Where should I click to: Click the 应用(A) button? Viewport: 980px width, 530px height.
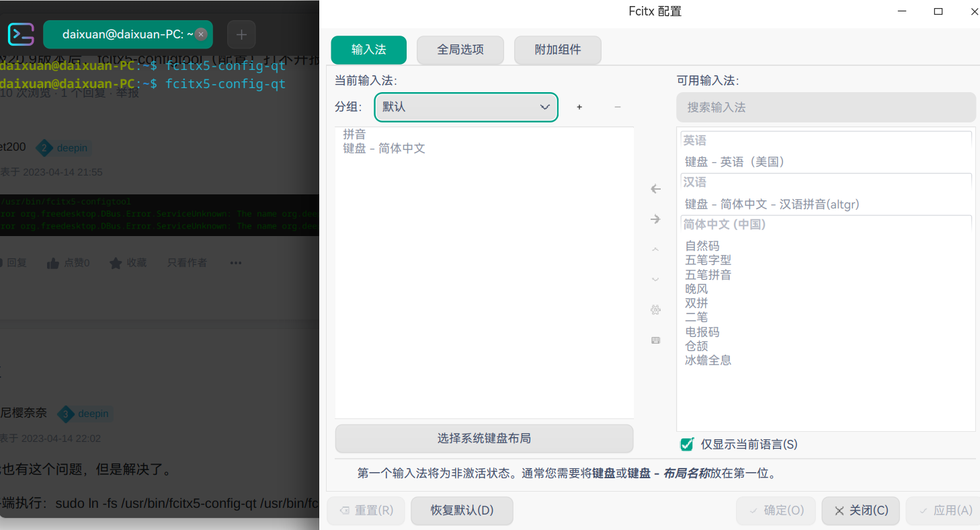click(x=944, y=510)
